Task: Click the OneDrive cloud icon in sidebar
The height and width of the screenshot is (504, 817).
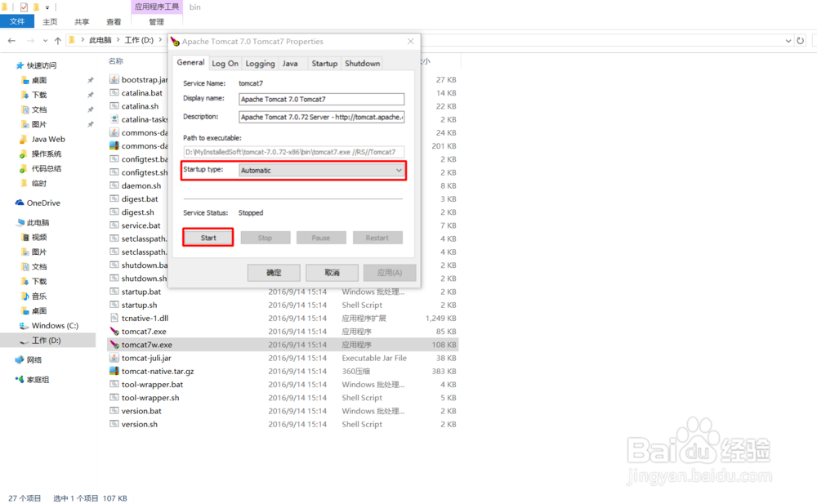Action: 20,203
